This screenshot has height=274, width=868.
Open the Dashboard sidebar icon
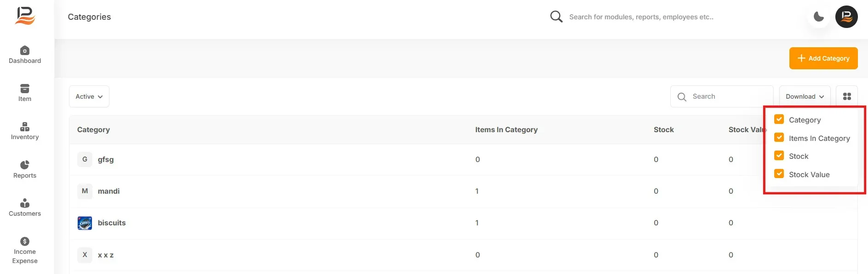25,50
